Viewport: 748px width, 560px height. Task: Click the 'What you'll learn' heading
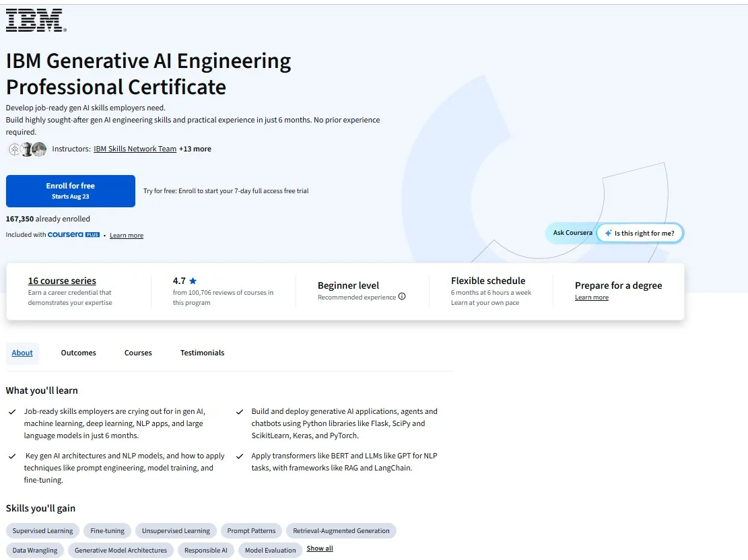(x=42, y=390)
